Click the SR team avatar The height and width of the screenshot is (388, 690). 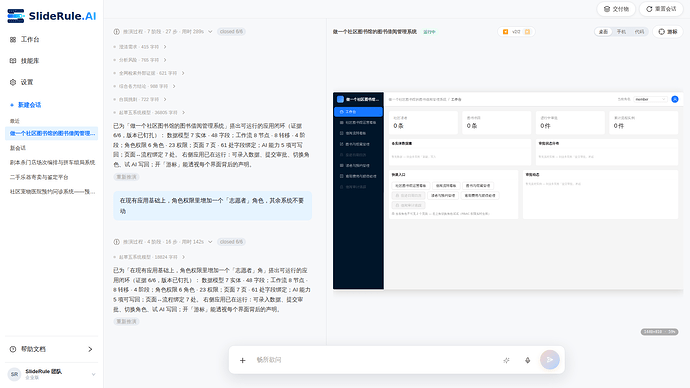14,374
